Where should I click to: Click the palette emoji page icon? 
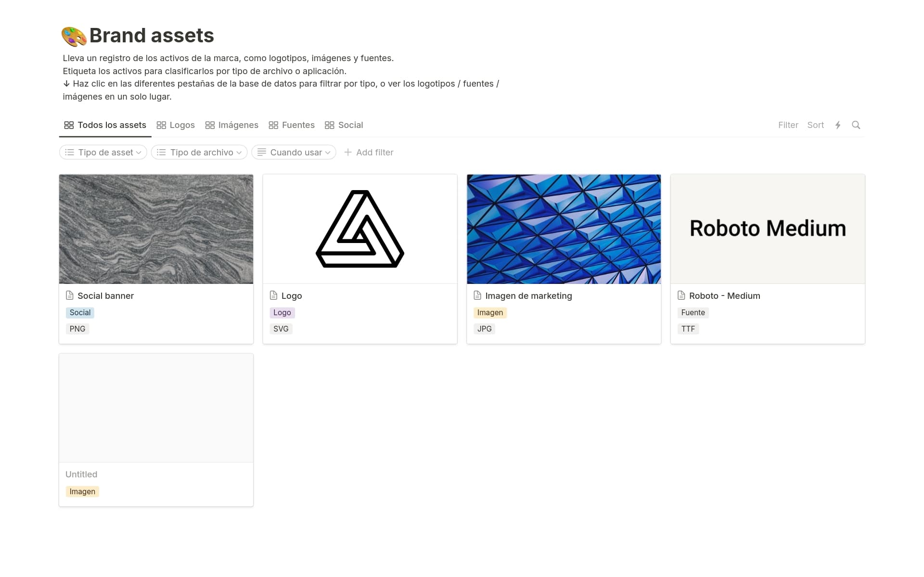point(74,36)
